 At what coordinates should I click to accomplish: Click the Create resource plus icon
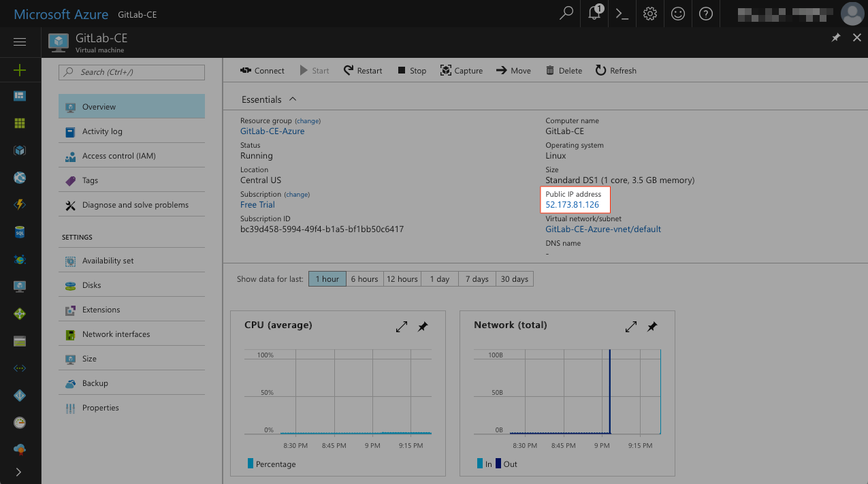(x=20, y=69)
